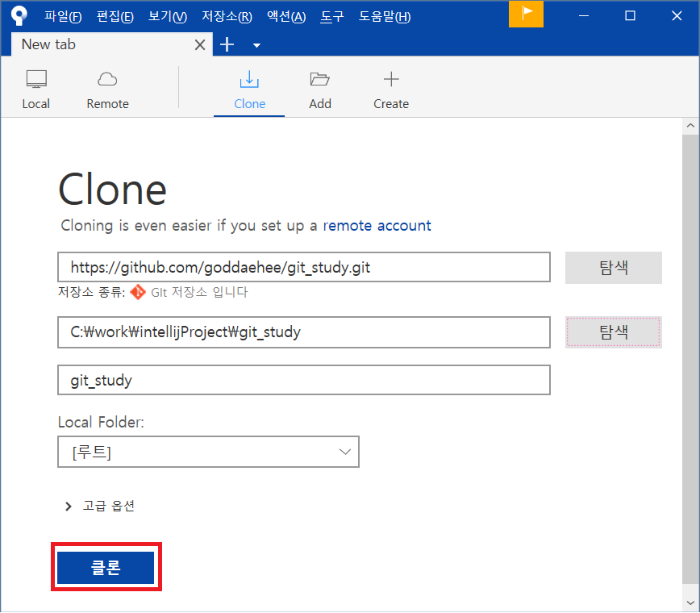Screen dimensions: 700x613
Task: Open the 저장소(R) menu
Action: [x=227, y=16]
